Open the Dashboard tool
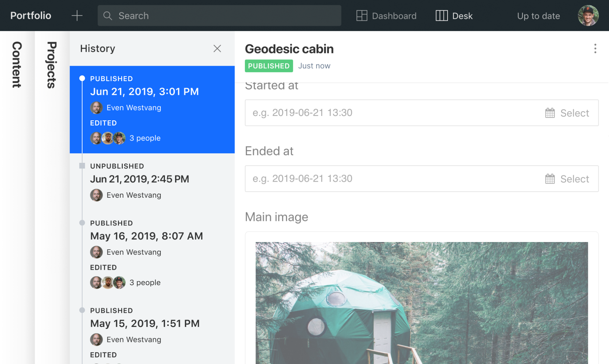609x364 pixels. click(386, 16)
